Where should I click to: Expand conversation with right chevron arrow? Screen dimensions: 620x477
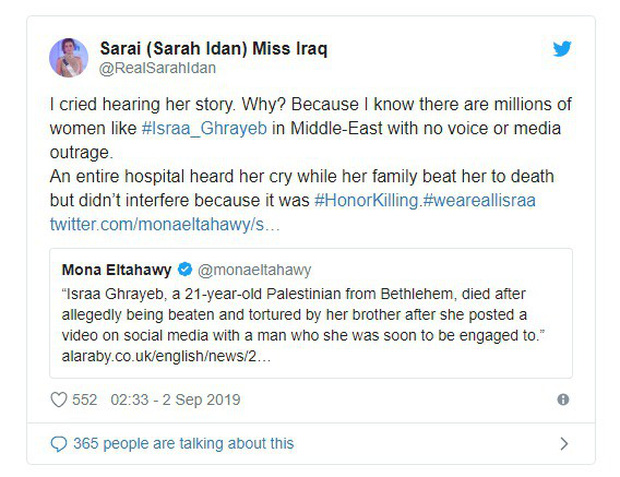564,443
